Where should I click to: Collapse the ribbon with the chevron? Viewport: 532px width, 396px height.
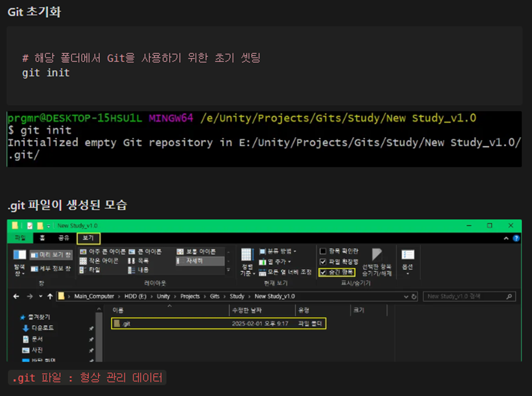(x=506, y=238)
